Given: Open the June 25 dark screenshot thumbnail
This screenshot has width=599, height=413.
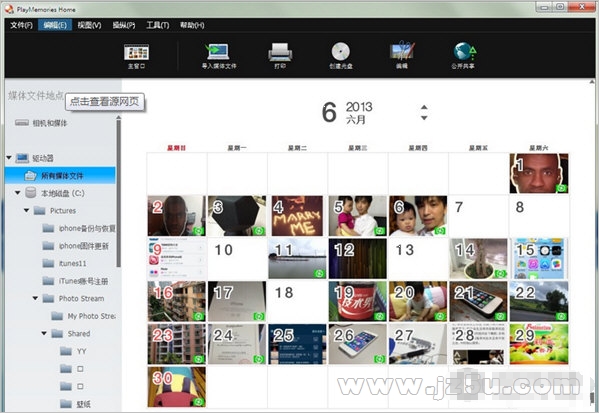Looking at the screenshot, I should tap(297, 344).
